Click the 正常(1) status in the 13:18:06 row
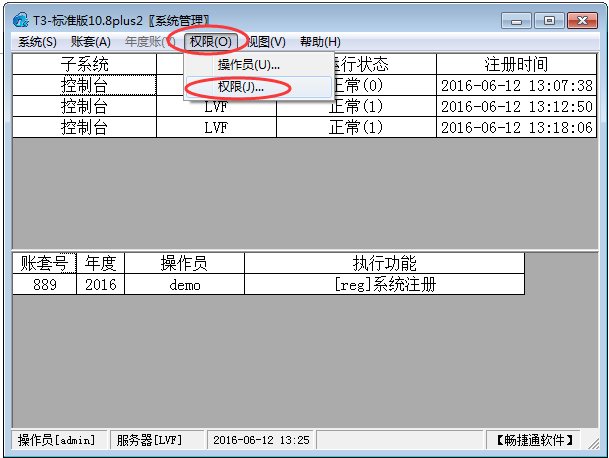609x458 pixels. point(356,127)
